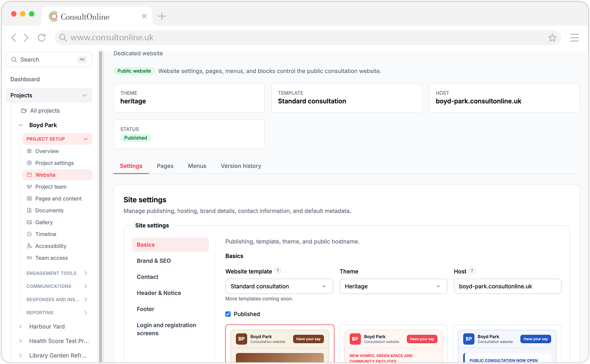Image resolution: width=590 pixels, height=364 pixels.
Task: Toggle the Published checkbox
Action: pos(228,314)
